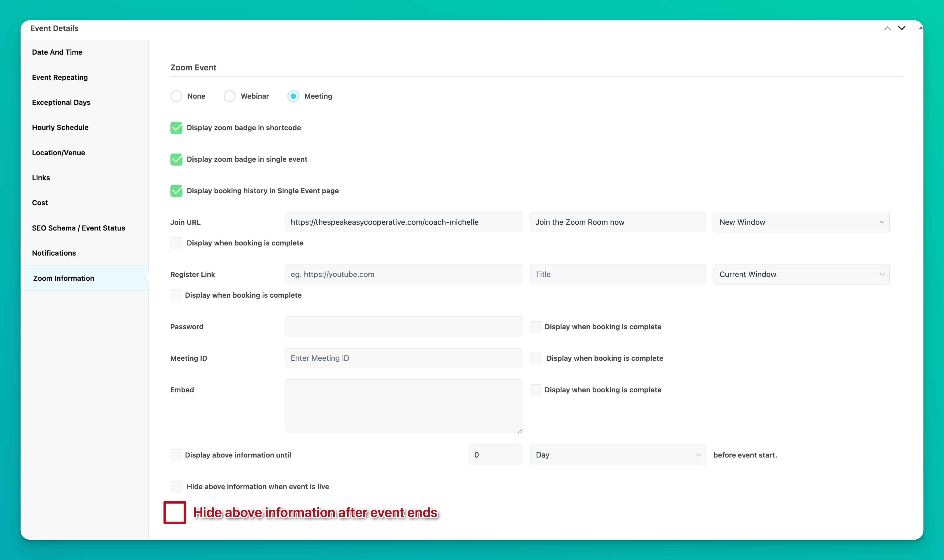This screenshot has height=560, width=944.
Task: Click the down chevron in Event Details header
Action: point(901,28)
